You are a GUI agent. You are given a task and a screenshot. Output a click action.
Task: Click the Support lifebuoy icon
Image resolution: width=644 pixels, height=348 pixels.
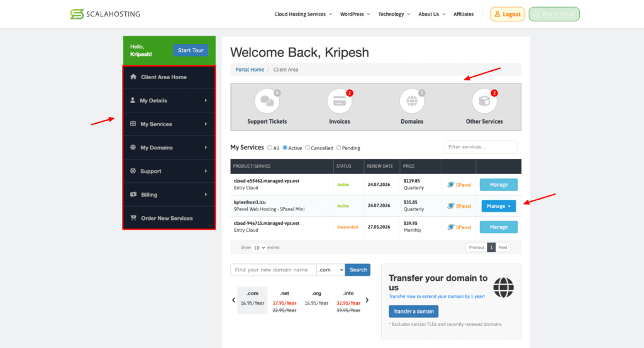coord(133,171)
